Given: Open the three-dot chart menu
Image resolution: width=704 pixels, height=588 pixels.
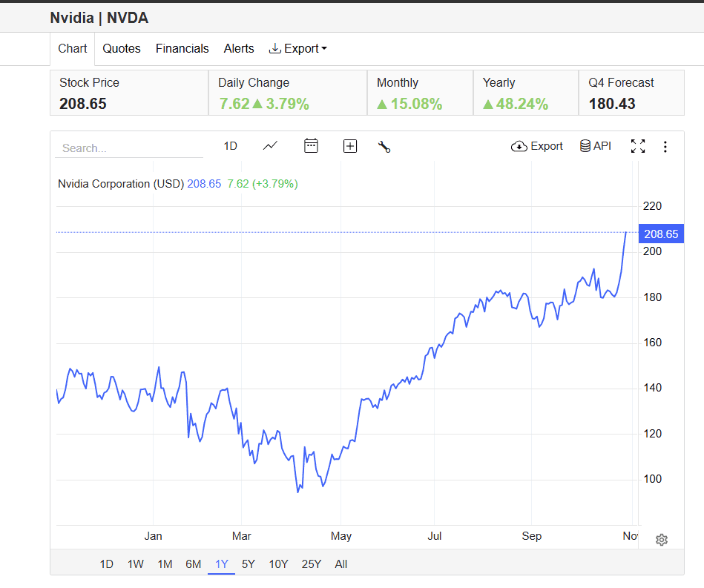Looking at the screenshot, I should (665, 146).
